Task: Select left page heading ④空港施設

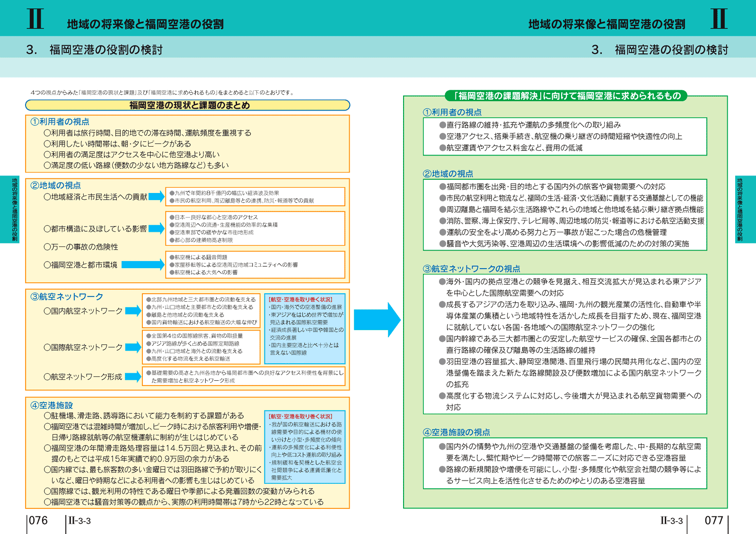Action: click(x=52, y=405)
